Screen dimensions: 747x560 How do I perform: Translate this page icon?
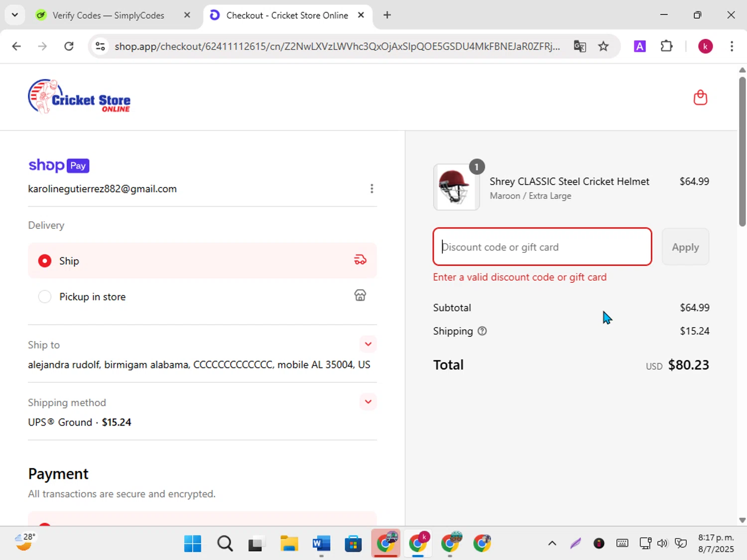pos(580,46)
